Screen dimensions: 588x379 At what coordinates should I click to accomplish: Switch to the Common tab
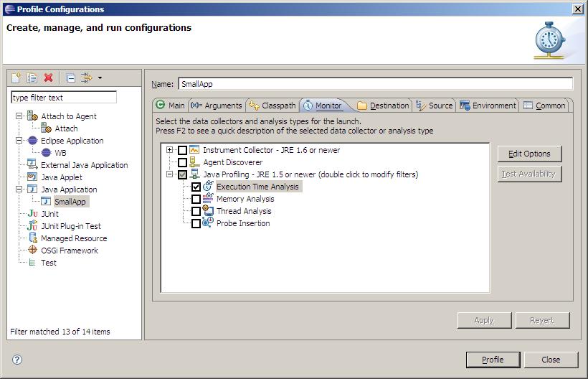544,106
